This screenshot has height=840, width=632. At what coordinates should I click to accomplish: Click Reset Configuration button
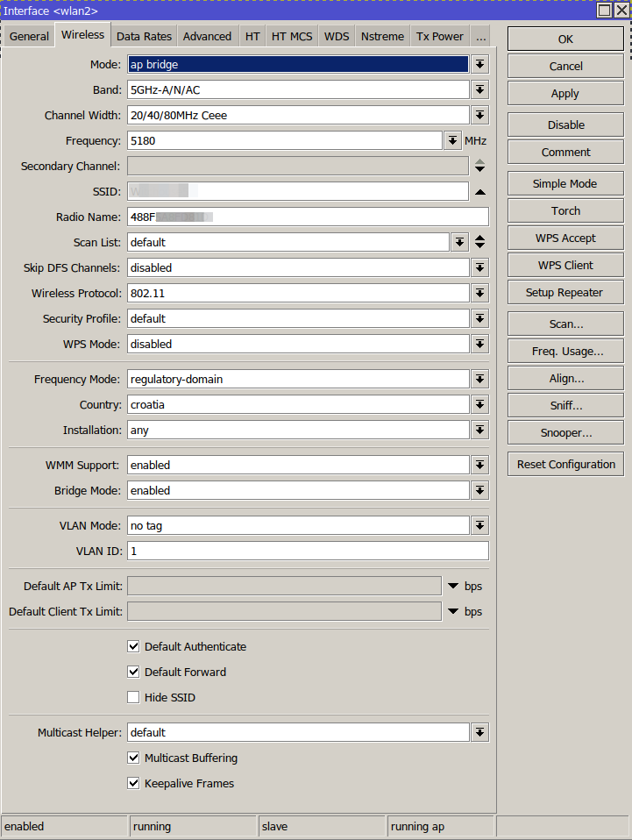(x=565, y=465)
